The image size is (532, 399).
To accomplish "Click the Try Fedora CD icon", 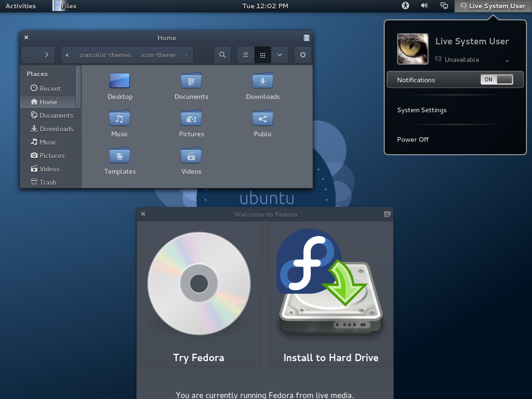I will pyautogui.click(x=199, y=283).
